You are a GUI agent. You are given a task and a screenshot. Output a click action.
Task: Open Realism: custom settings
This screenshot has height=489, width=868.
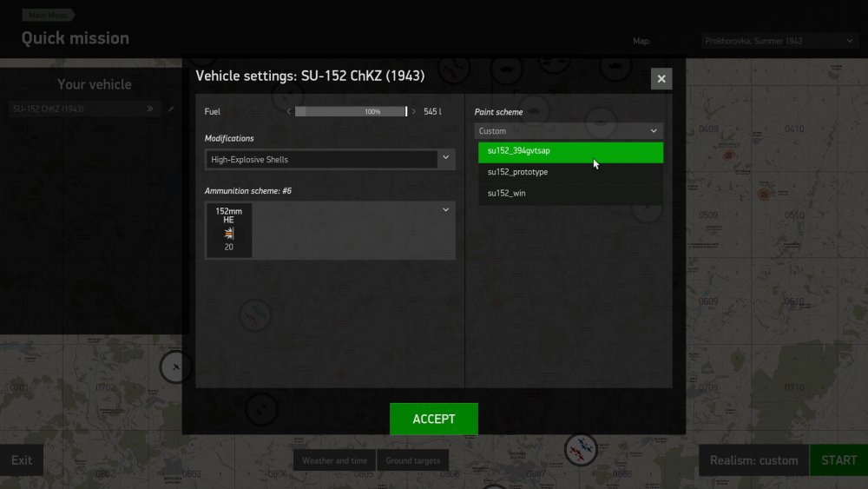tap(754, 460)
